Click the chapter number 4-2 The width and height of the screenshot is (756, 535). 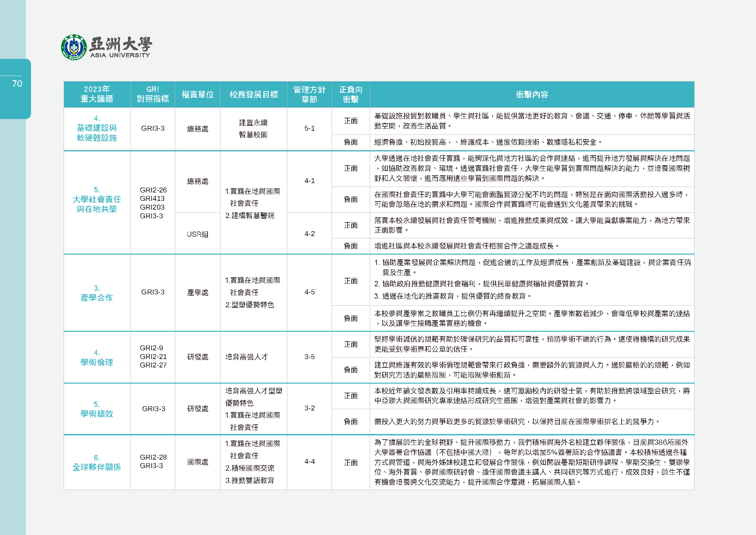coord(310,234)
